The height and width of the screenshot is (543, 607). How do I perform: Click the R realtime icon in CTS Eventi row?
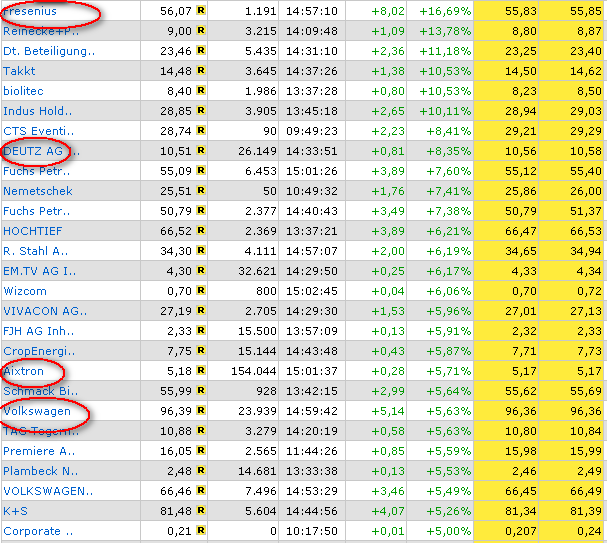tap(201, 130)
